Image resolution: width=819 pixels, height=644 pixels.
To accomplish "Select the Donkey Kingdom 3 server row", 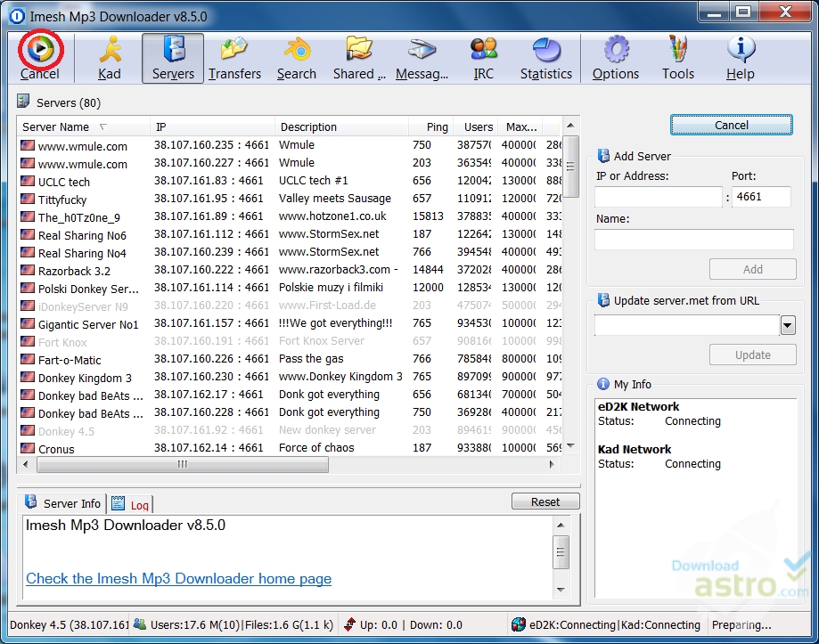I will point(290,377).
